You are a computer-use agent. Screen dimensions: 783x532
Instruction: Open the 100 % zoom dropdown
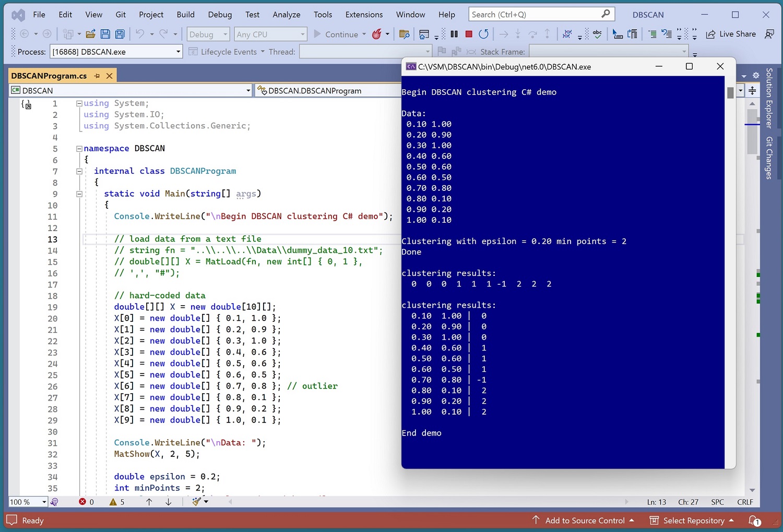click(x=44, y=502)
